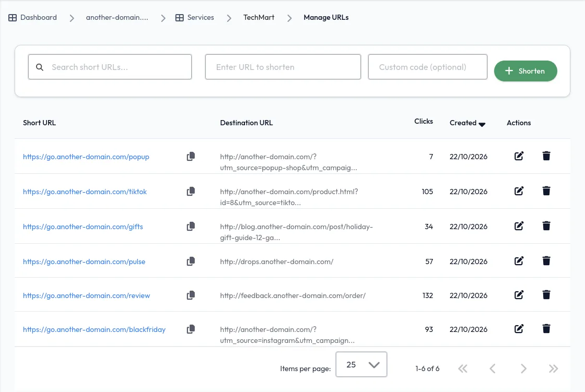Select the 93 clicks value
This screenshot has height=392, width=585.
[x=429, y=329]
